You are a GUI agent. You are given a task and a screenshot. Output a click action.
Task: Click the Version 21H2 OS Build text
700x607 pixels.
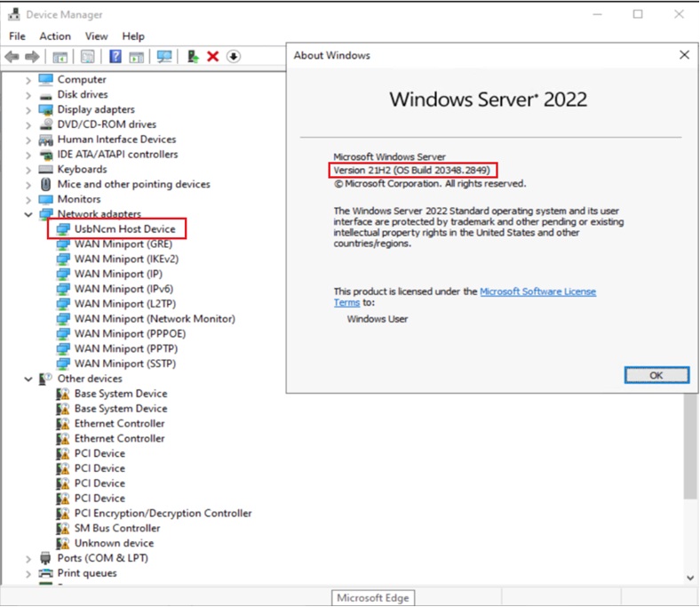411,170
